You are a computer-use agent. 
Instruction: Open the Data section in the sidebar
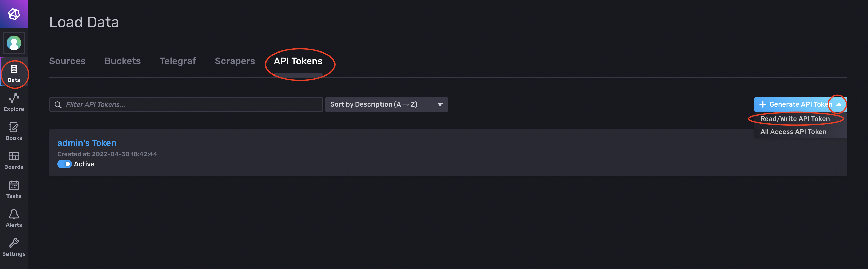pos(14,73)
